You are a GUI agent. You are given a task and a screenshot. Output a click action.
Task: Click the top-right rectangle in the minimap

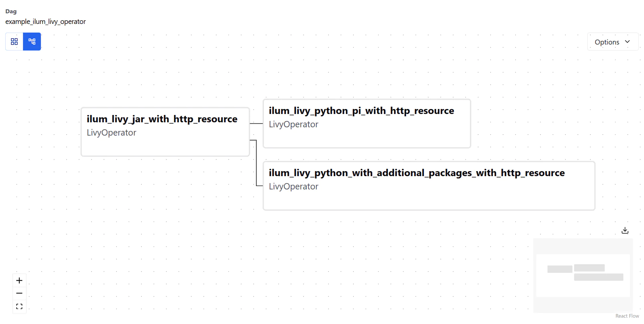pos(589,268)
